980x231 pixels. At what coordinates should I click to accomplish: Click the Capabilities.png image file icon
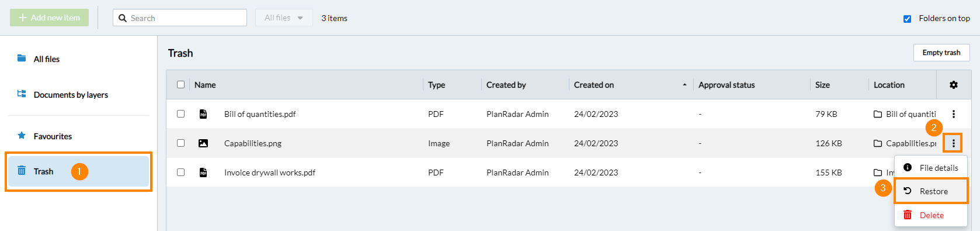203,143
